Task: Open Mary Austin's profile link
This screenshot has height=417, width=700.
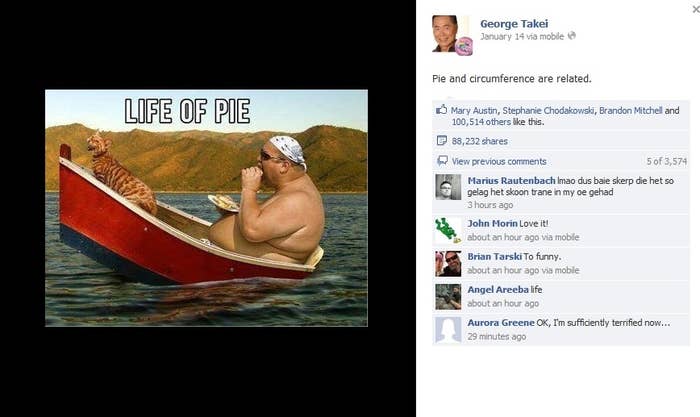Action: (474, 110)
